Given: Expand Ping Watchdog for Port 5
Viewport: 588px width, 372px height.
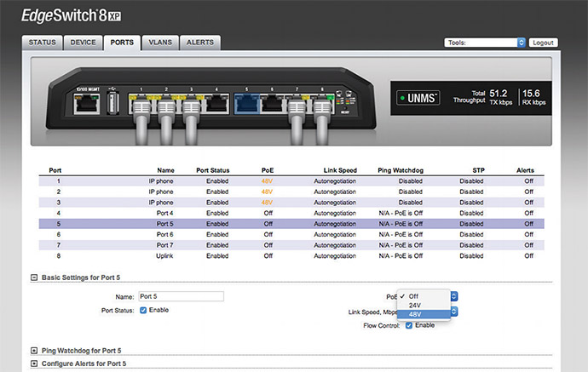Looking at the screenshot, I should point(34,351).
